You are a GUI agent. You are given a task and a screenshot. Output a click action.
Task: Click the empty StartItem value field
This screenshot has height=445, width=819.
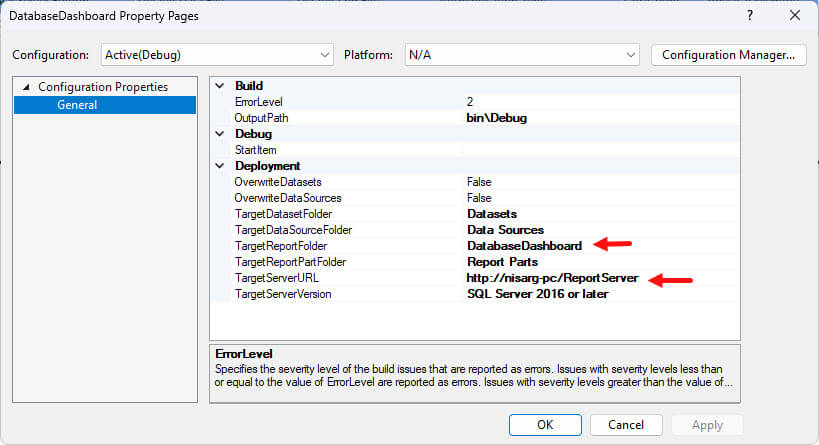coord(601,150)
